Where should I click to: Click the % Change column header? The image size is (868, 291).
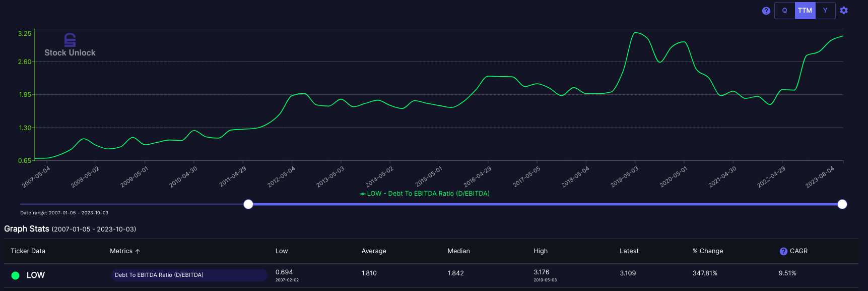coord(708,251)
